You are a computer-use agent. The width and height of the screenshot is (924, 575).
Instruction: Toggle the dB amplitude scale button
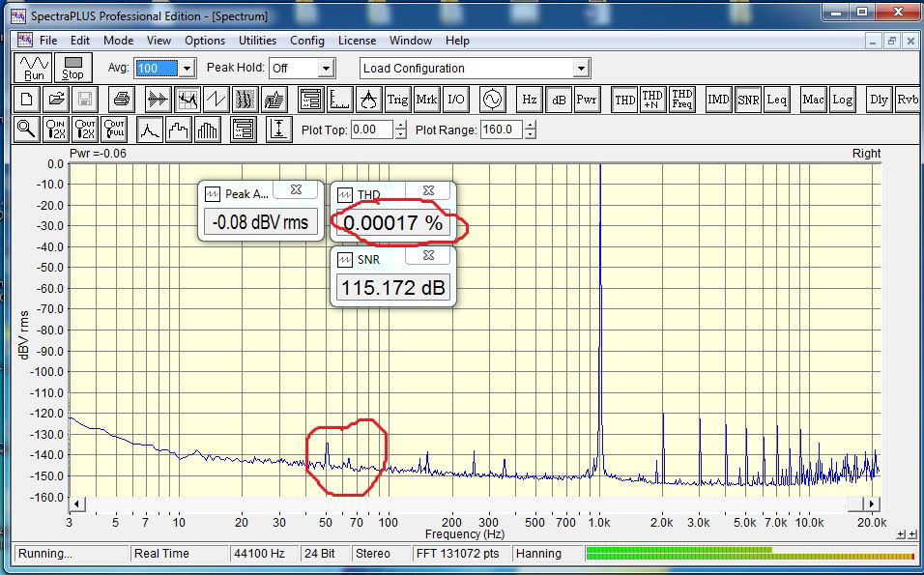559,99
